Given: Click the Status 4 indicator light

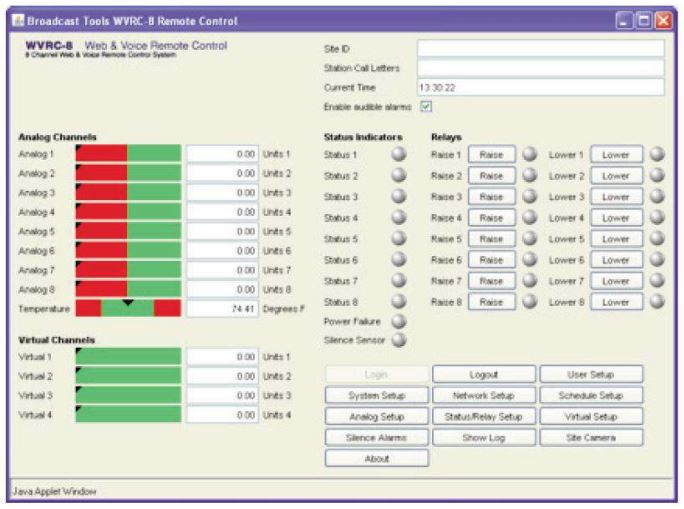Looking at the screenshot, I should [x=399, y=217].
